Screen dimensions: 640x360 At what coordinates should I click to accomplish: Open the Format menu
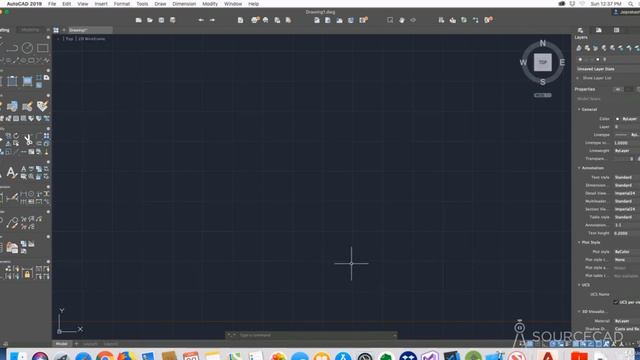point(122,4)
